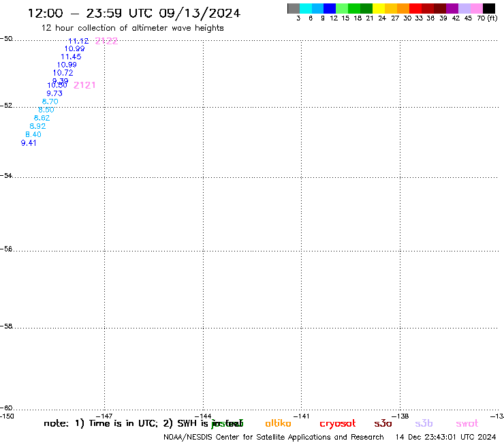The height and width of the screenshot is (443, 504).
Task: Click the wave height value 8.40
Action: 33,134
